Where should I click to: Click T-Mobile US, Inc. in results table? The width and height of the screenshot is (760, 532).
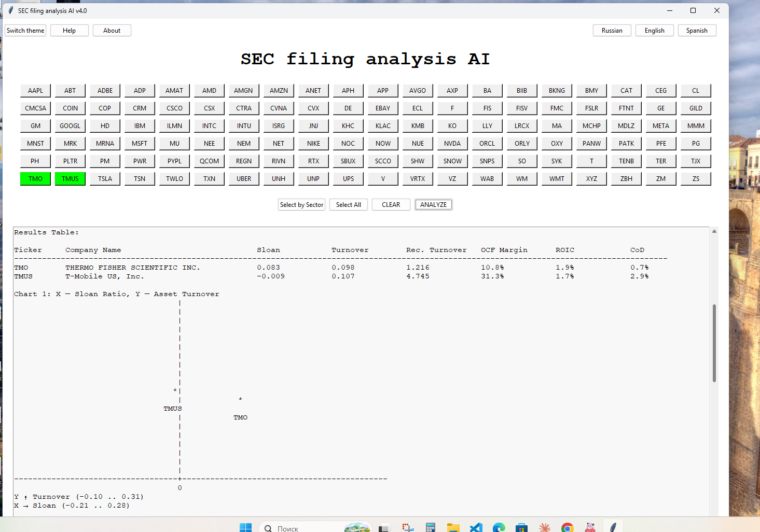pyautogui.click(x=104, y=276)
